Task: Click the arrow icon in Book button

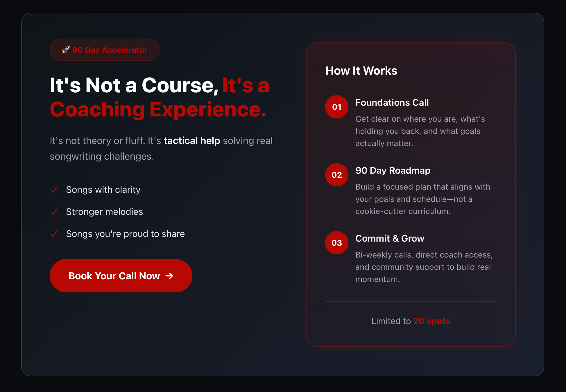Action: pyautogui.click(x=169, y=276)
